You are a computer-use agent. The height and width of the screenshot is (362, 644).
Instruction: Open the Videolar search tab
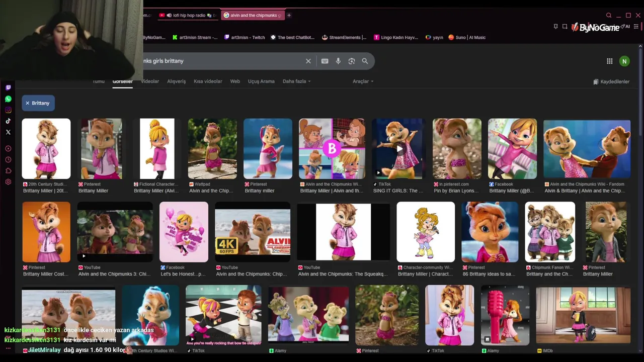coord(150,81)
